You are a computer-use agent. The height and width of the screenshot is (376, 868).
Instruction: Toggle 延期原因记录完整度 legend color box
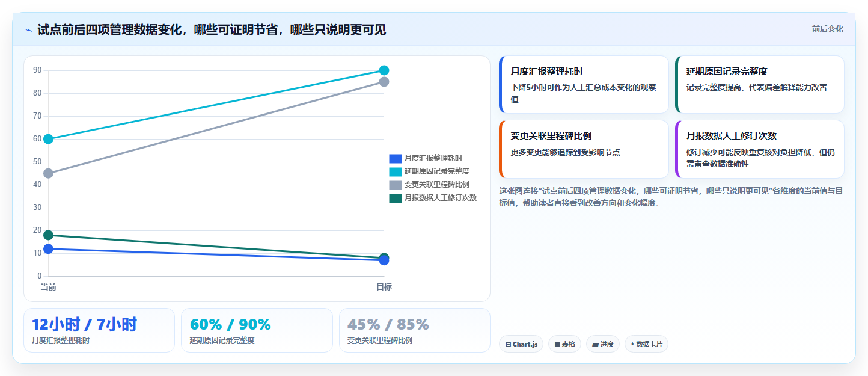point(395,171)
